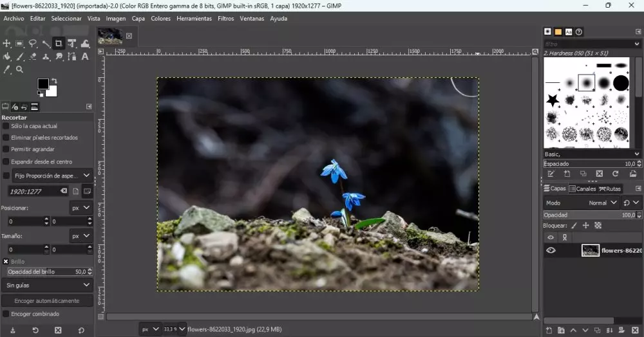Open the Seleccionar menu

66,19
